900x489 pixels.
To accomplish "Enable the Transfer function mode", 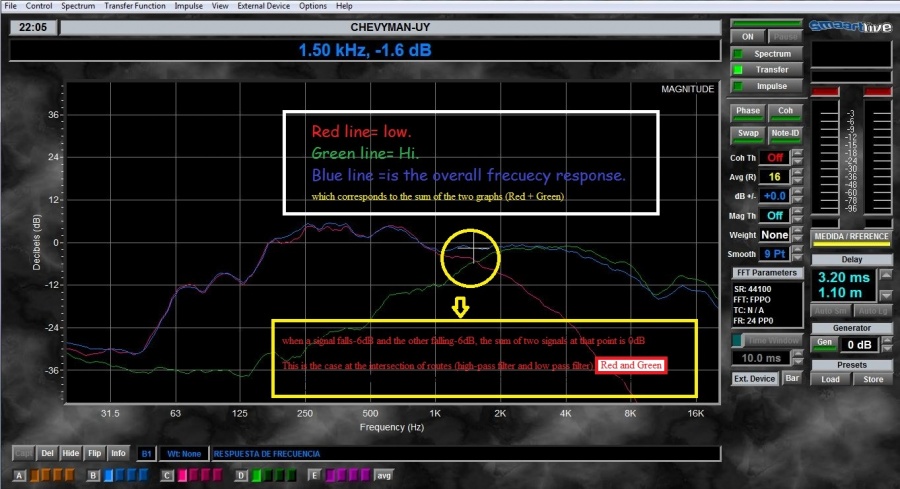I will click(x=765, y=70).
